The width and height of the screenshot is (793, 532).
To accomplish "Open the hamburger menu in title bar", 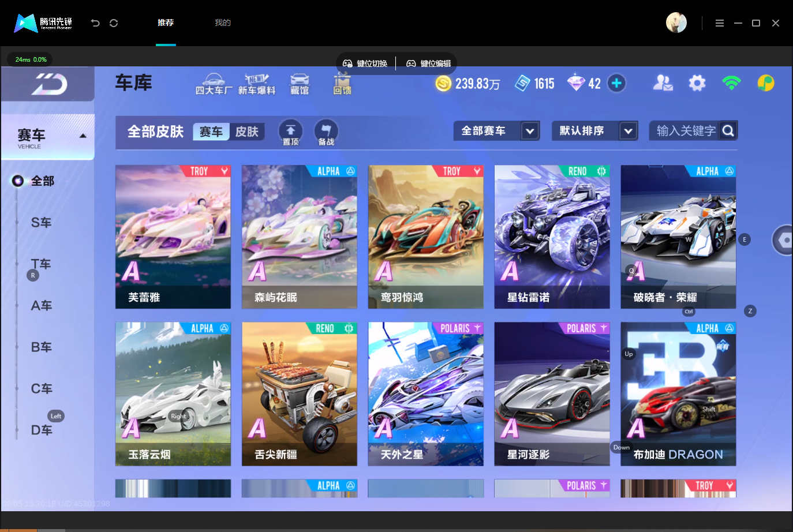I will pyautogui.click(x=719, y=23).
